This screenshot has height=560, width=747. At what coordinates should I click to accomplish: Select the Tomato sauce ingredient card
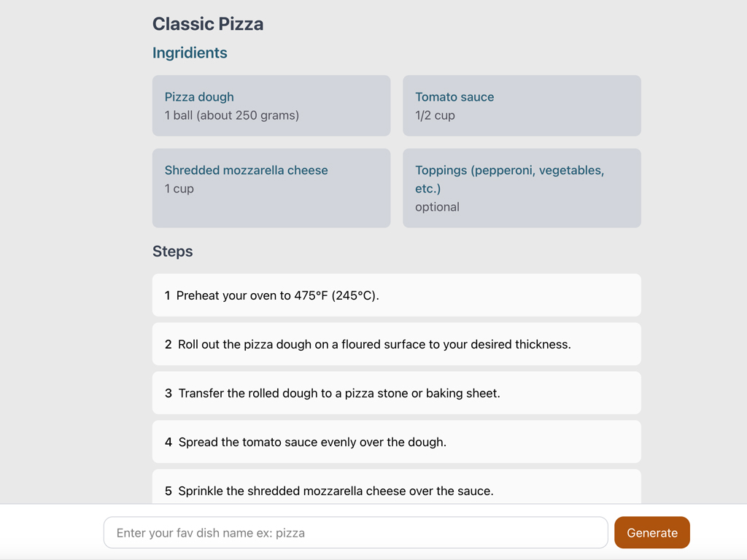[522, 106]
